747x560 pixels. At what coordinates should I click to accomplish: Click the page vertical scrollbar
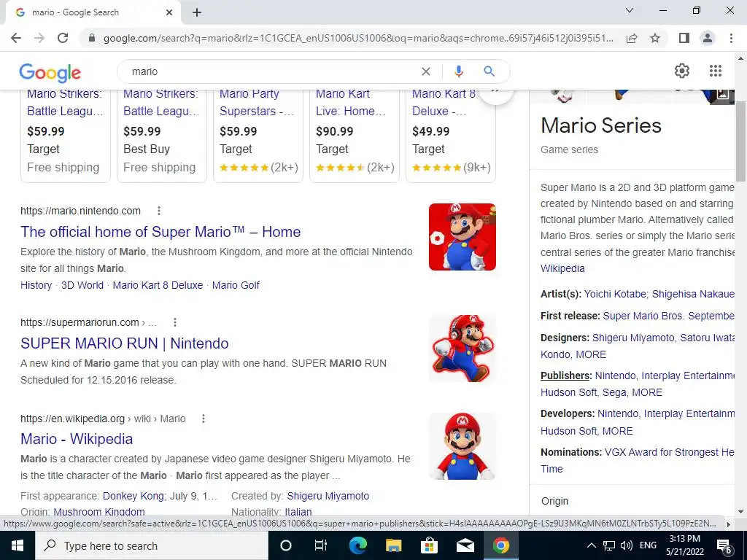[741, 141]
